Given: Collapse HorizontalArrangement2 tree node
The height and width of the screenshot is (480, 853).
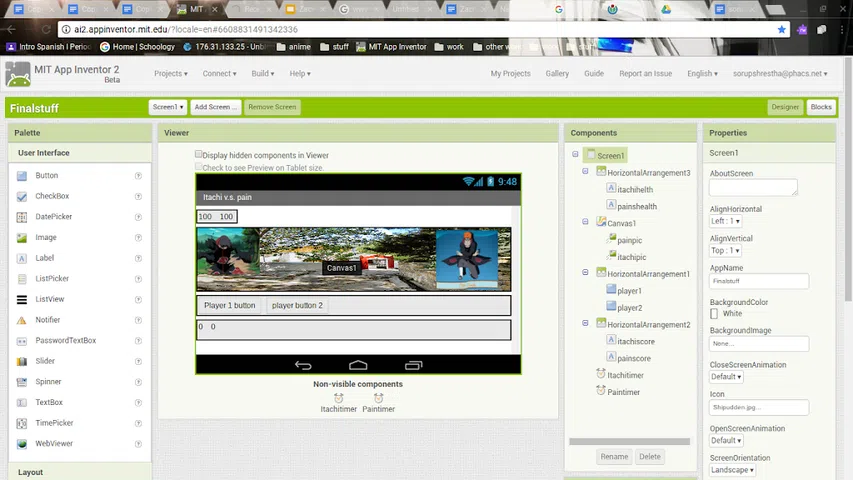Looking at the screenshot, I should pyautogui.click(x=585, y=323).
